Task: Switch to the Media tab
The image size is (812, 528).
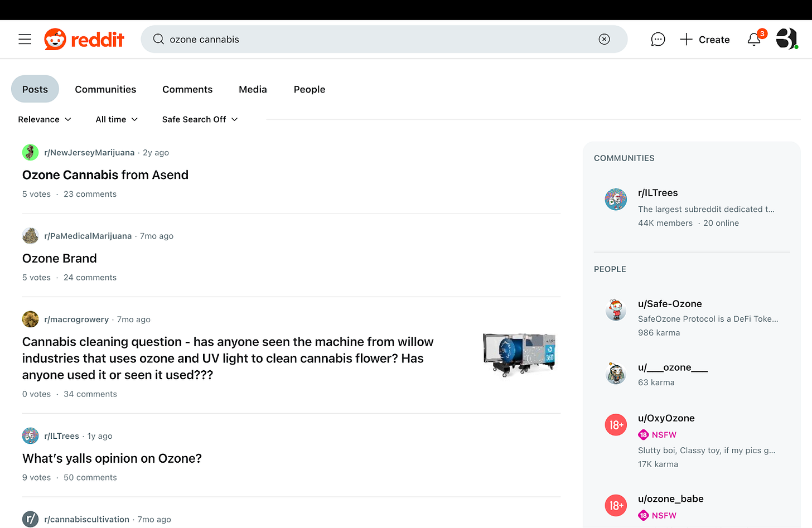Action: pyautogui.click(x=253, y=89)
